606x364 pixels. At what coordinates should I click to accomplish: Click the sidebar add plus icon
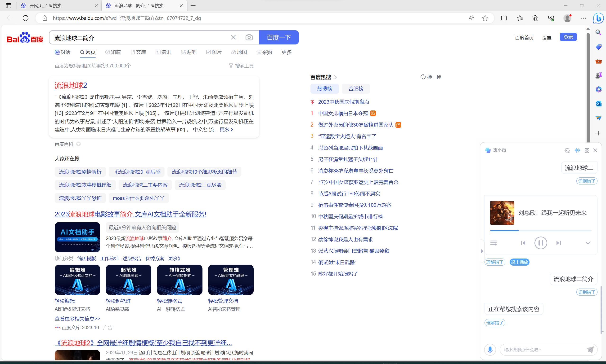pyautogui.click(x=598, y=133)
